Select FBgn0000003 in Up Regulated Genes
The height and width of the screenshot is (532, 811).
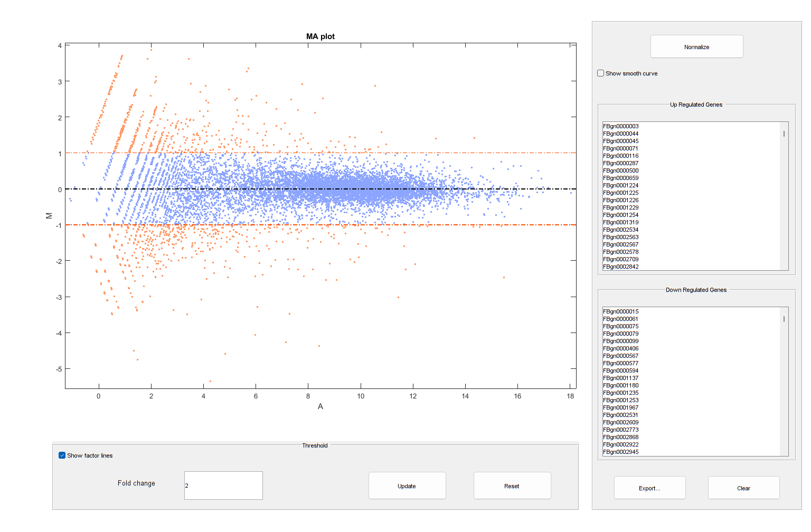(621, 126)
